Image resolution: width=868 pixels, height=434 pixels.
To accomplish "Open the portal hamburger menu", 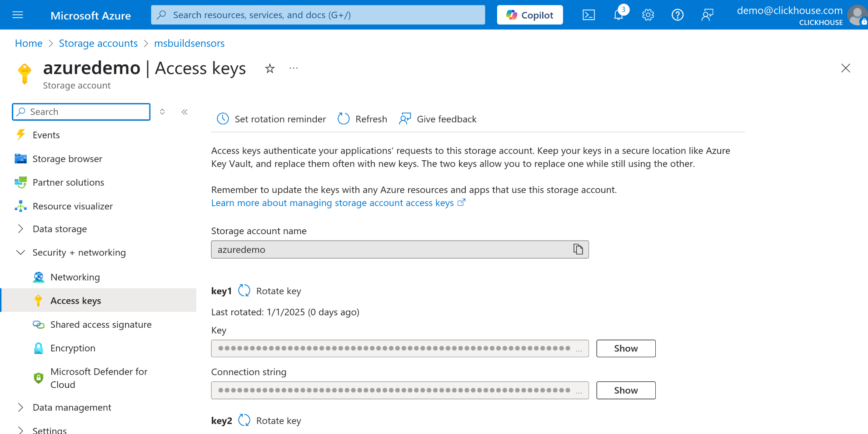I will (x=18, y=15).
